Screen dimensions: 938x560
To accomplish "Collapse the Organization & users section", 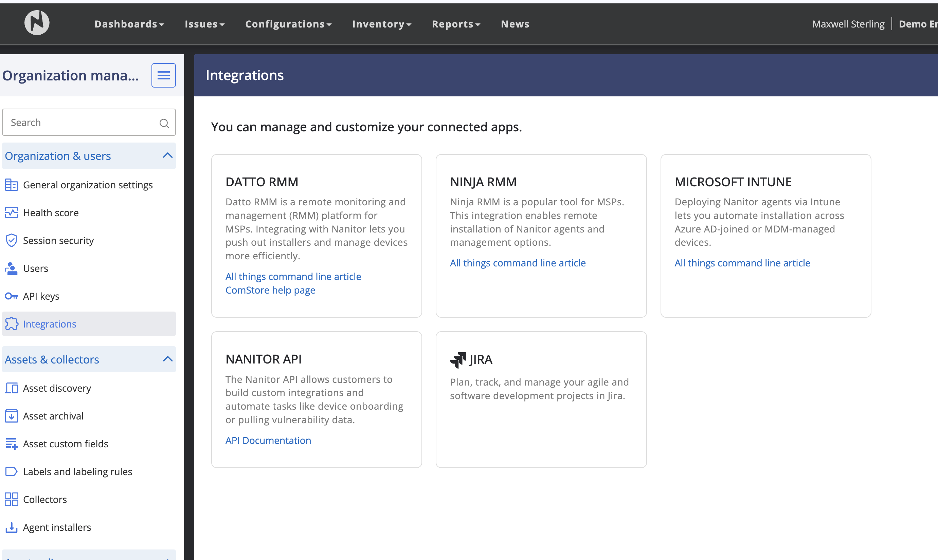I will tap(168, 156).
